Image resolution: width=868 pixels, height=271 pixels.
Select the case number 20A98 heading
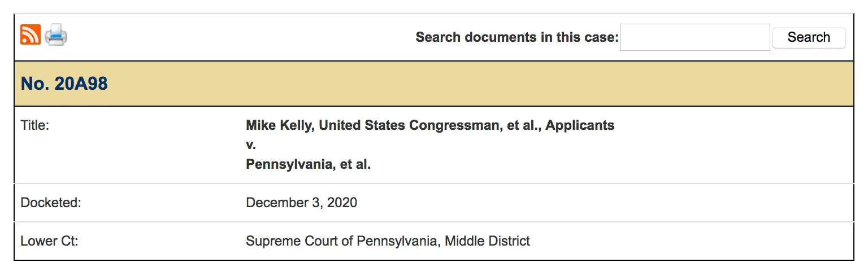(x=64, y=84)
